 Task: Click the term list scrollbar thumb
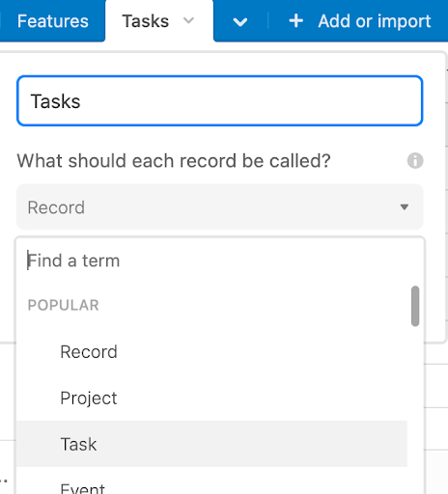[415, 306]
